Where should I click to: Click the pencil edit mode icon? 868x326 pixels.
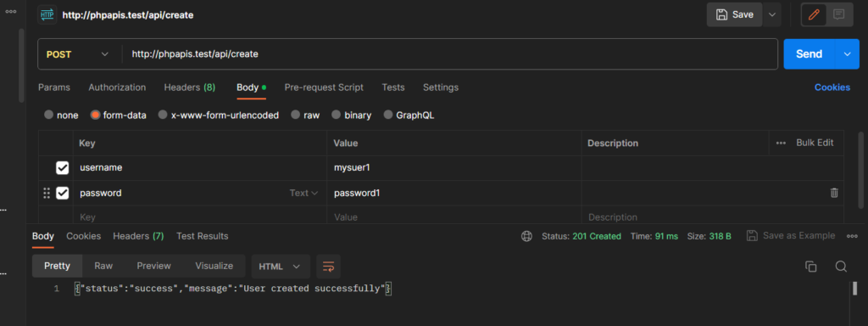814,15
